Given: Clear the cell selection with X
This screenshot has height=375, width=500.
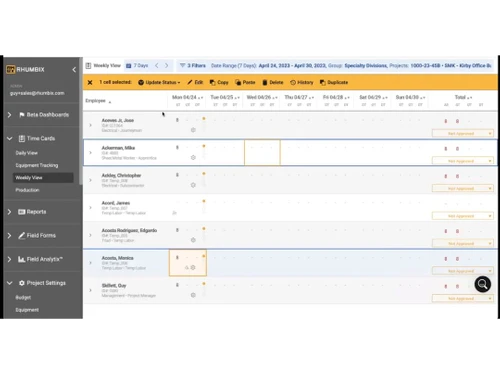Looking at the screenshot, I should point(90,82).
